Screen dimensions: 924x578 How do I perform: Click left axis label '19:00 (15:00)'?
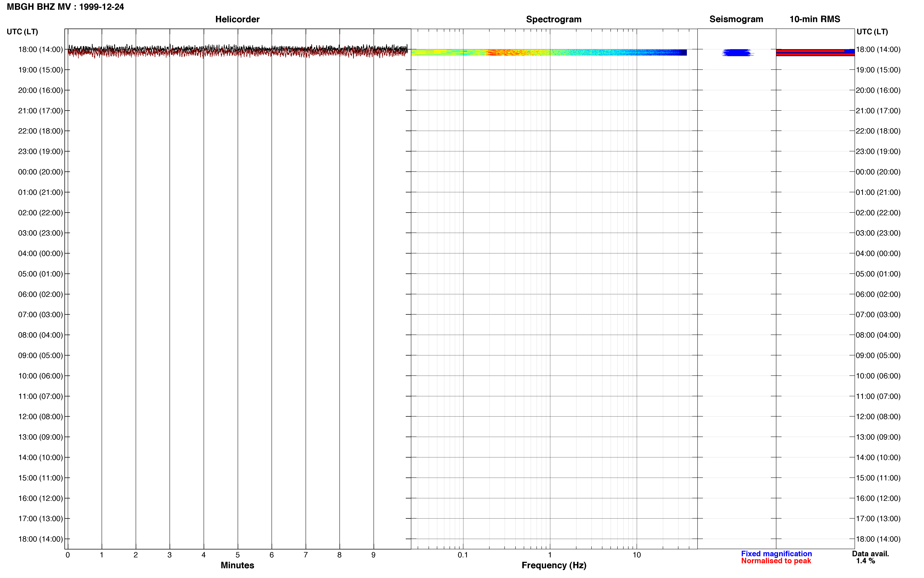41,70
